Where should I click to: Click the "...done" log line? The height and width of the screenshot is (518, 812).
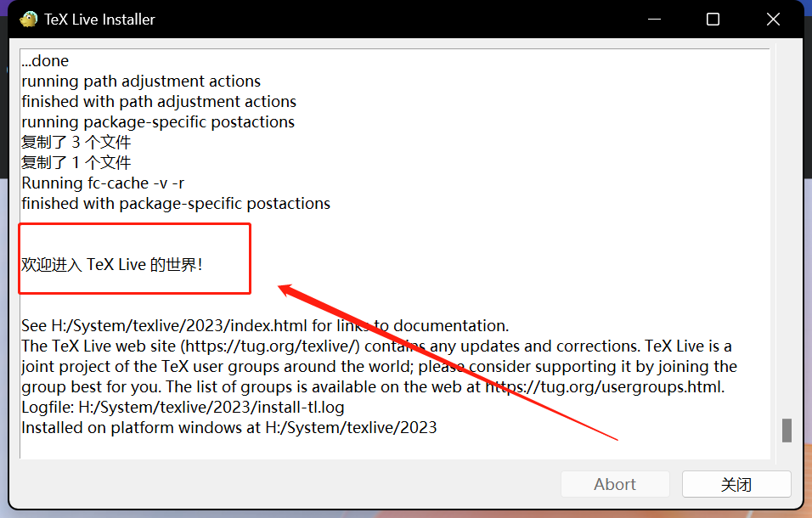(x=45, y=61)
